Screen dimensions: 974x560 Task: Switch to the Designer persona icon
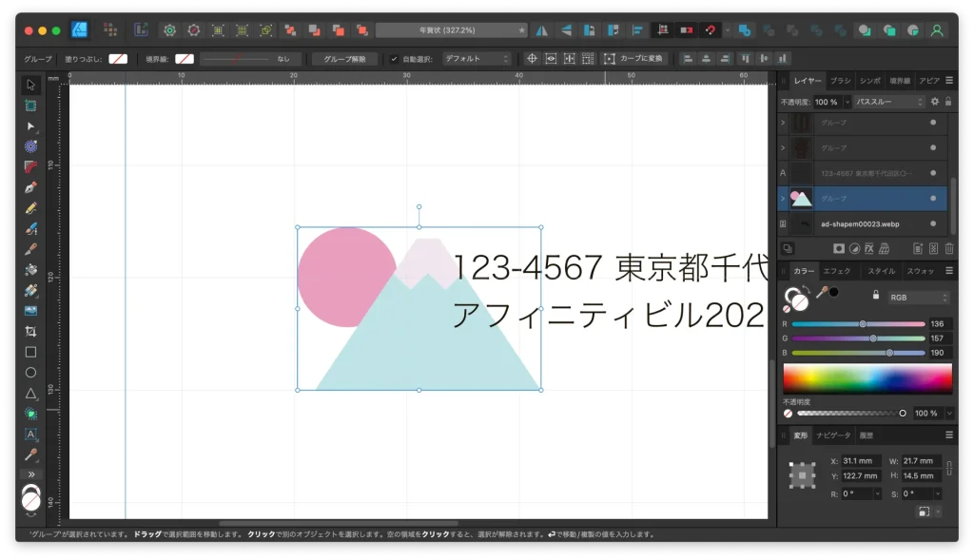coord(80,29)
